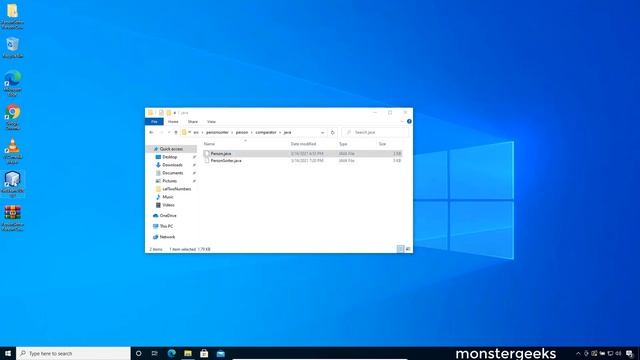640x360 pixels.
Task: Open the Recycle Bin desktop icon
Action: (13, 47)
